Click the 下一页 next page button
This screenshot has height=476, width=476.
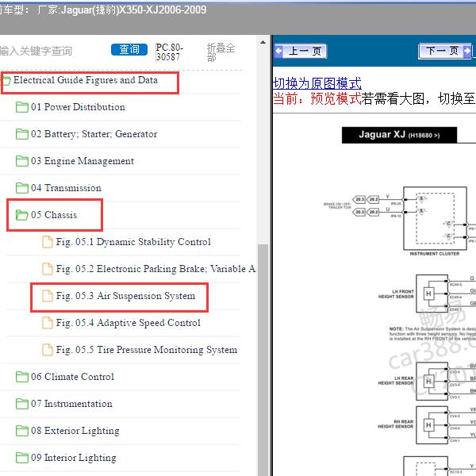click(445, 51)
